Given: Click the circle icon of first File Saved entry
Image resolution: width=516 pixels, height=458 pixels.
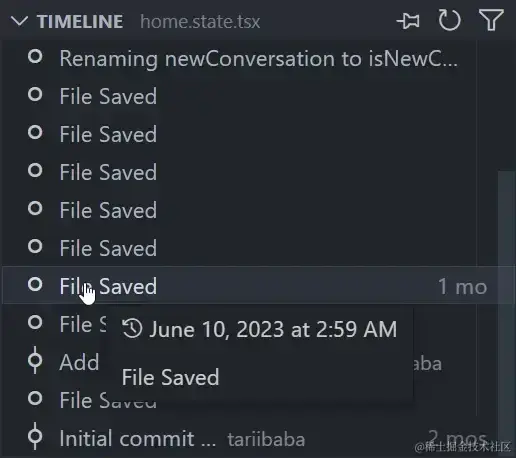Looking at the screenshot, I should coord(35,95).
